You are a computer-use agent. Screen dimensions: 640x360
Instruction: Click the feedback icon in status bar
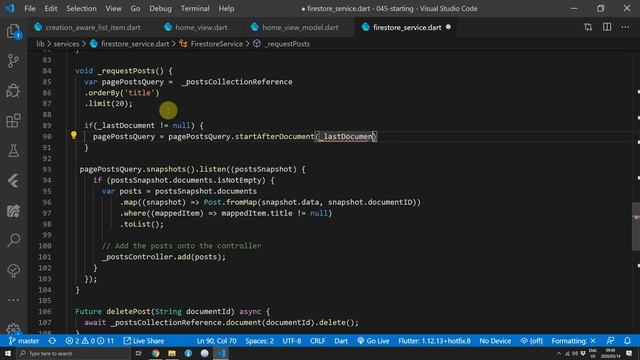click(x=611, y=341)
